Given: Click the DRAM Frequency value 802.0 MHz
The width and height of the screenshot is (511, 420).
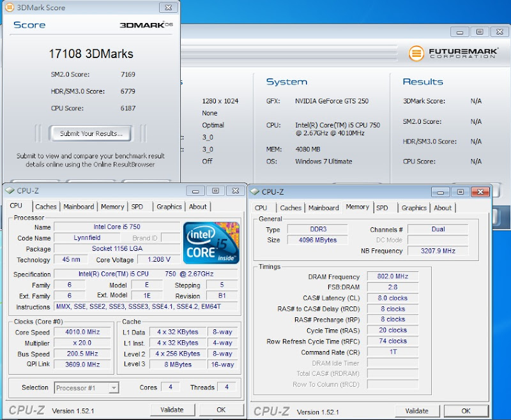Looking at the screenshot, I should click(393, 276).
